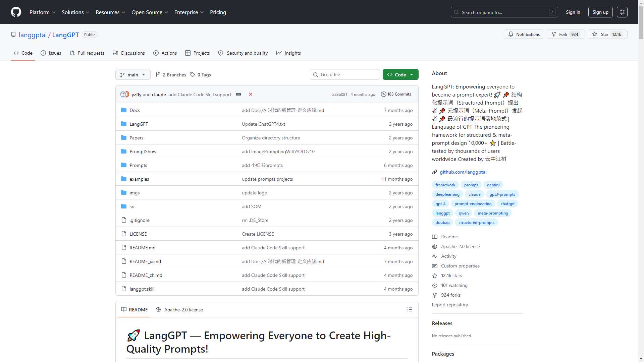This screenshot has width=644, height=362.
Task: Switch to the Pull requests tab
Action: point(87,53)
